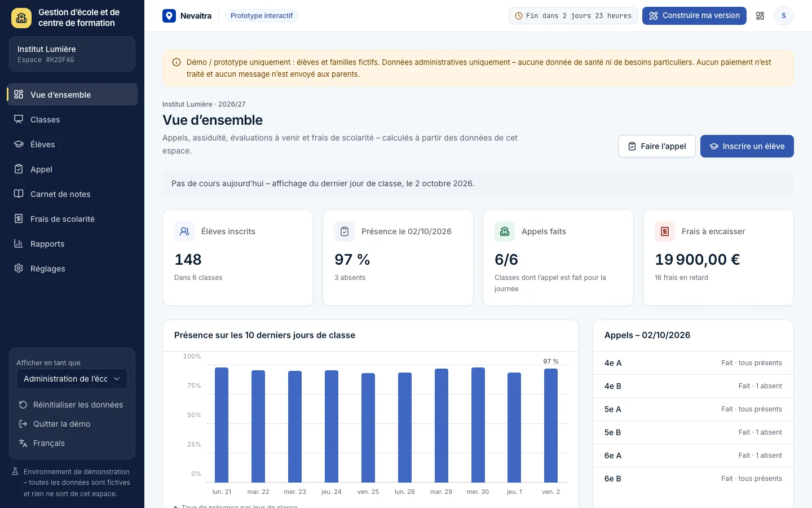
Task: Go to Frais de scolarité
Action: tap(72, 218)
